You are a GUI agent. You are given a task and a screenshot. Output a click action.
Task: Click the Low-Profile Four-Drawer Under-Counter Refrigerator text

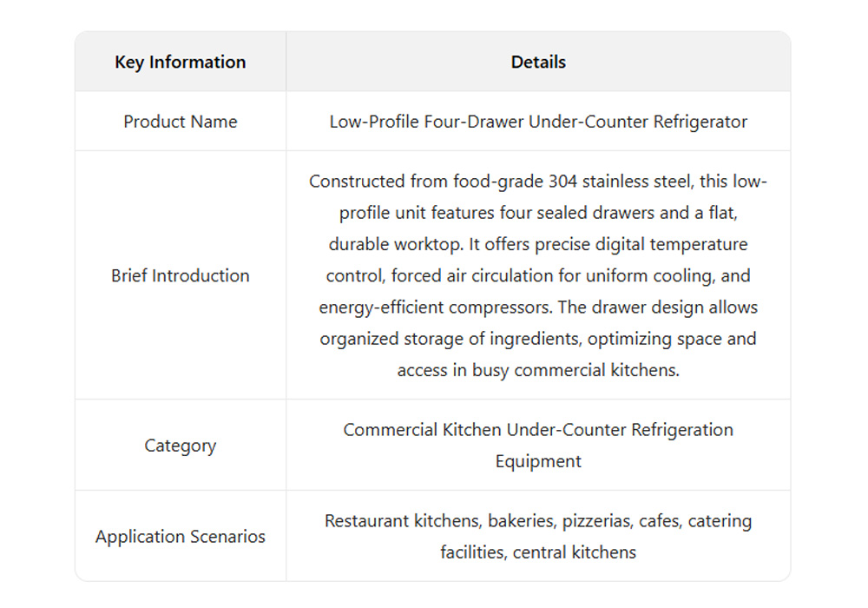point(538,122)
